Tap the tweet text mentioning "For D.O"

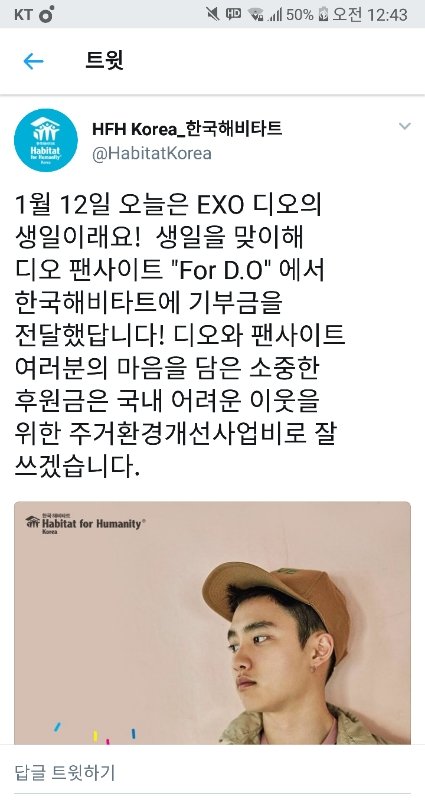170,270
